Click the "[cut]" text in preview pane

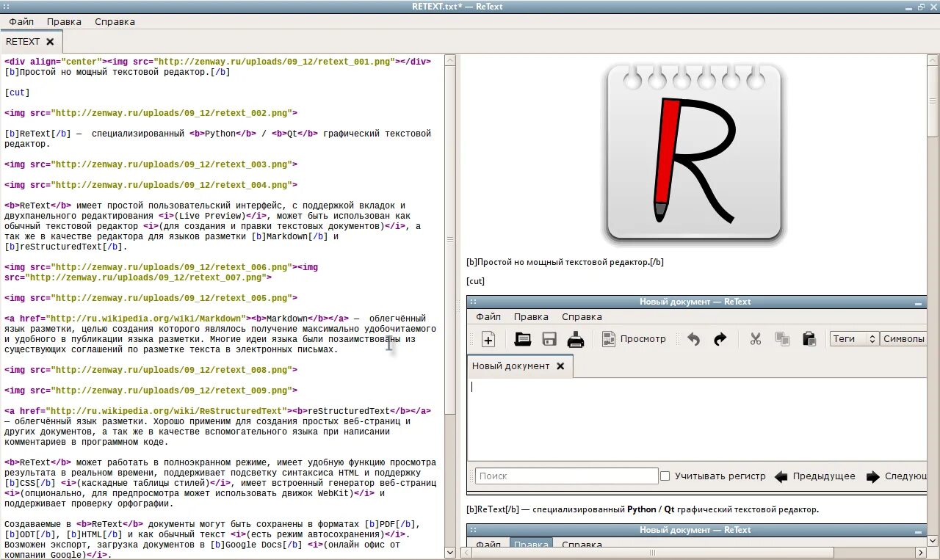pyautogui.click(x=475, y=281)
